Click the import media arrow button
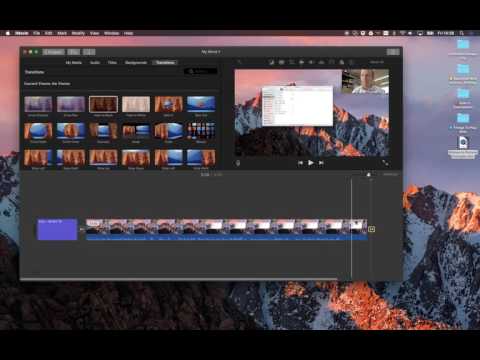480x360 pixels. point(89,52)
